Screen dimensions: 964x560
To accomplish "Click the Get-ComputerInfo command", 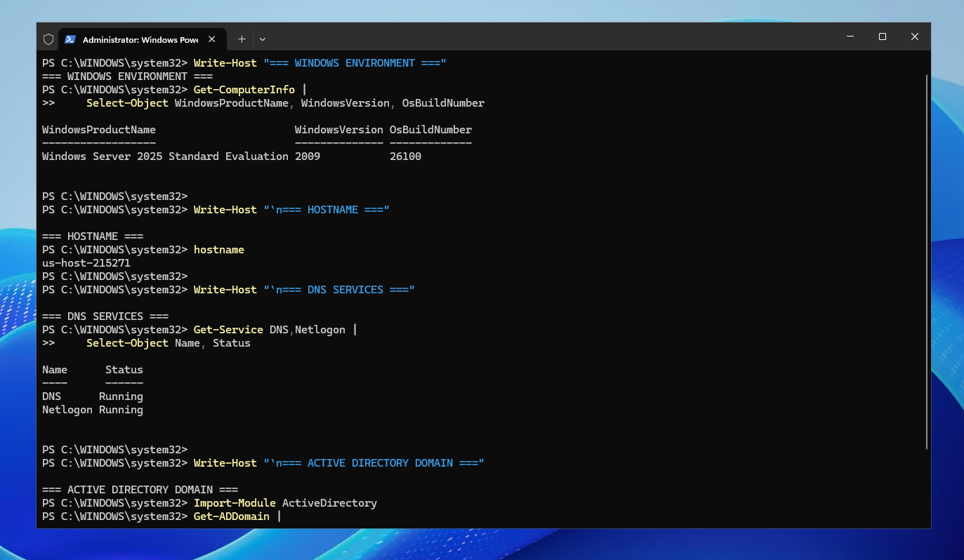I will 244,90.
